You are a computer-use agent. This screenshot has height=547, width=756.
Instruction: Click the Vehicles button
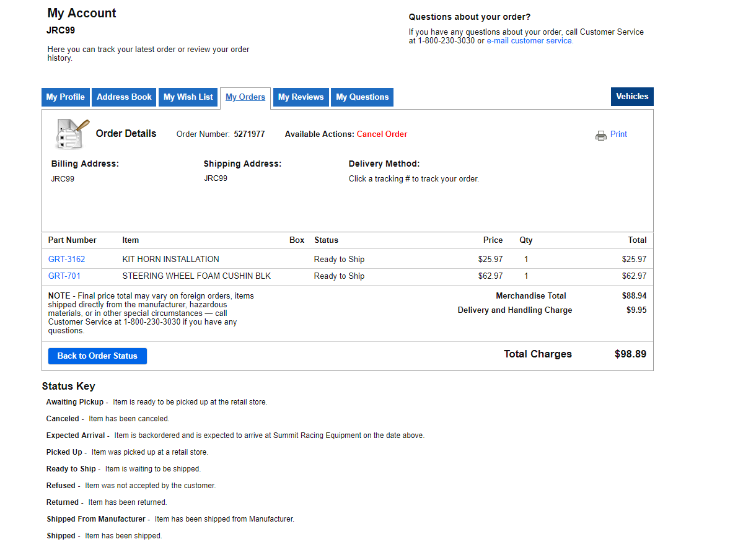pyautogui.click(x=632, y=97)
